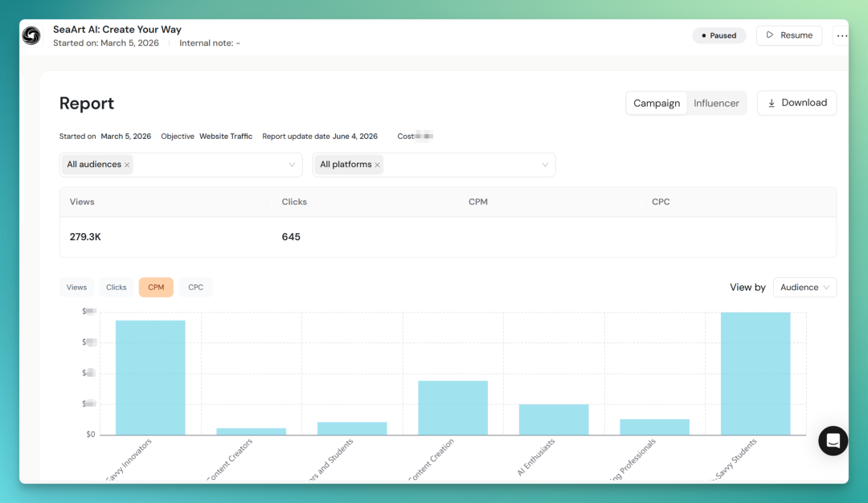Click the Paused status badge
868x503 pixels.
(719, 35)
